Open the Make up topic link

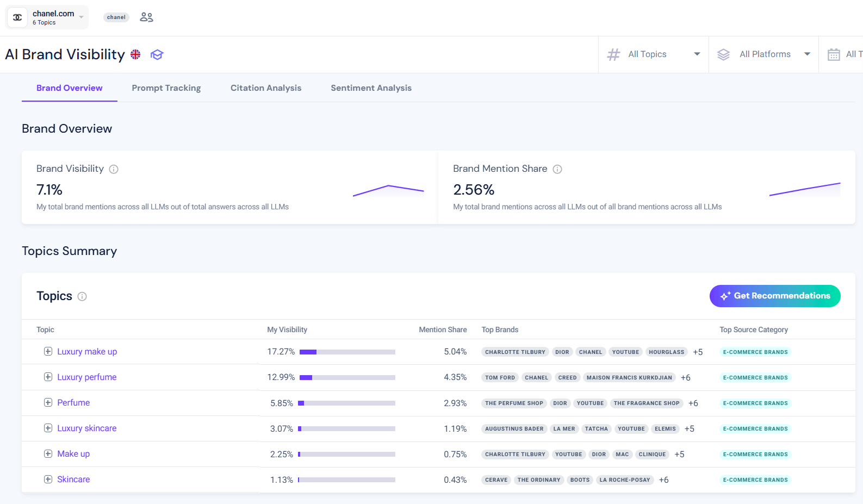click(x=73, y=454)
